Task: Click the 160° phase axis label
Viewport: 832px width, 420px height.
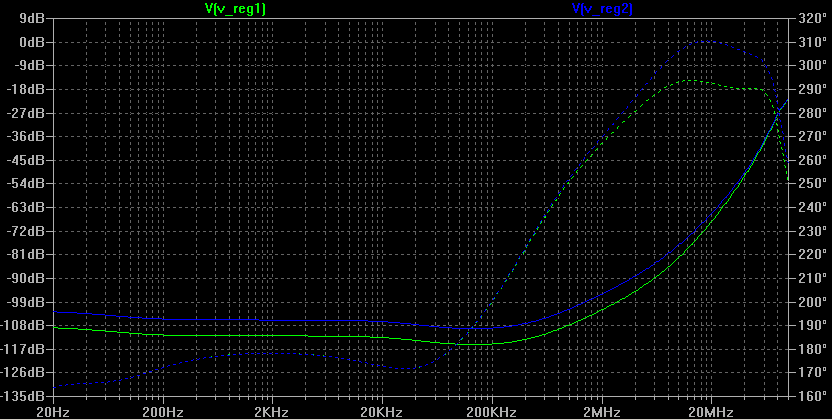Action: [x=812, y=396]
